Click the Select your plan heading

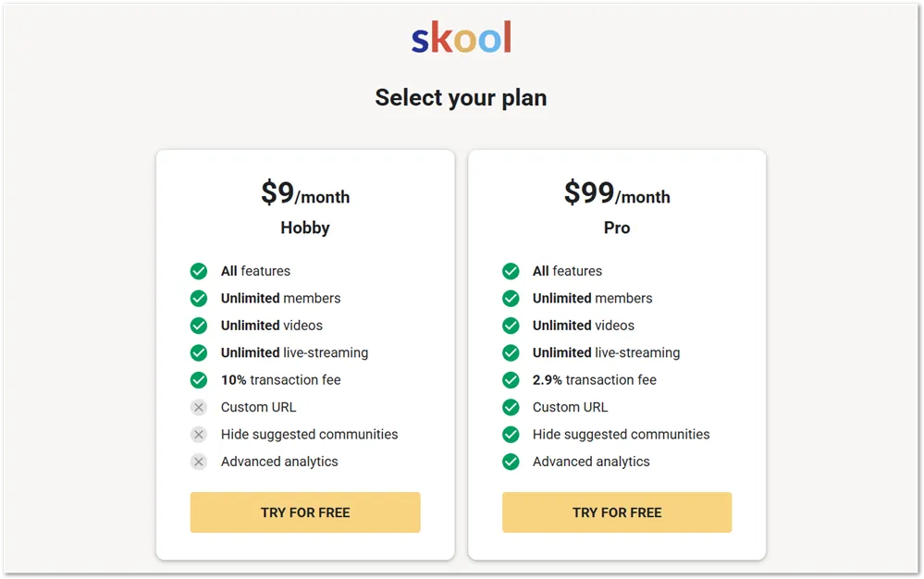(x=461, y=97)
